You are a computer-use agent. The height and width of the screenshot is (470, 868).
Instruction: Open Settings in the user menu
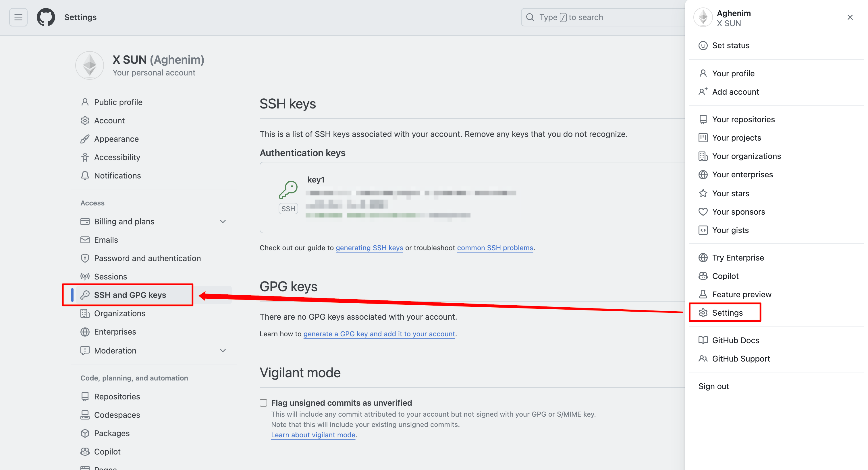[727, 313]
